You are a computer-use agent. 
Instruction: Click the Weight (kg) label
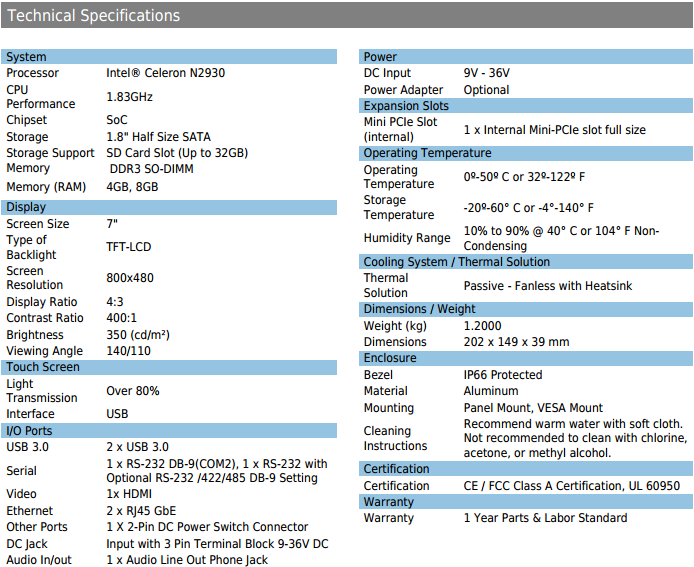395,326
